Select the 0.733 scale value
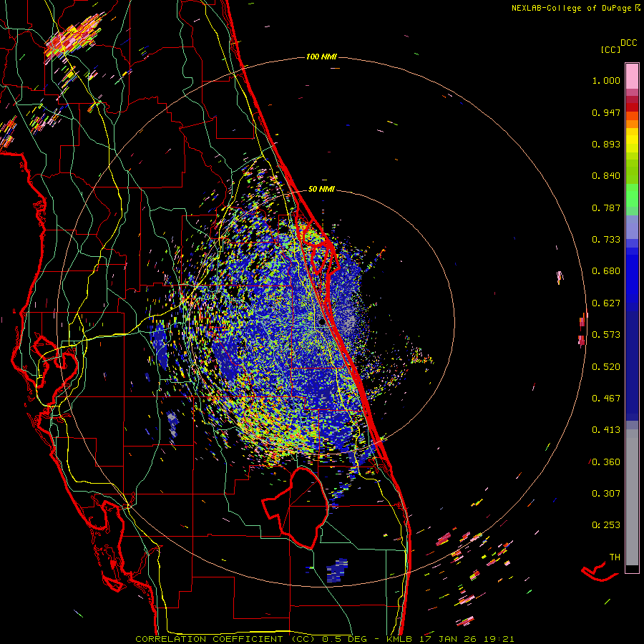 (606, 240)
